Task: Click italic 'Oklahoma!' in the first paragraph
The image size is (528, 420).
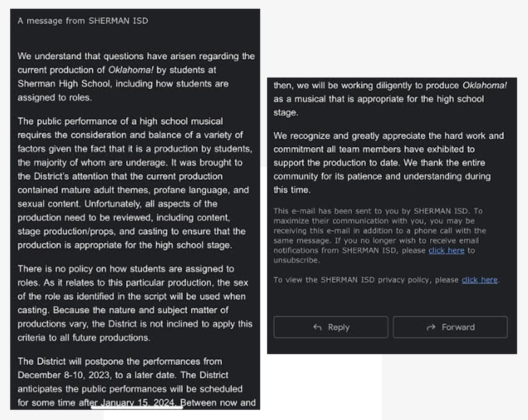Action: [x=131, y=70]
